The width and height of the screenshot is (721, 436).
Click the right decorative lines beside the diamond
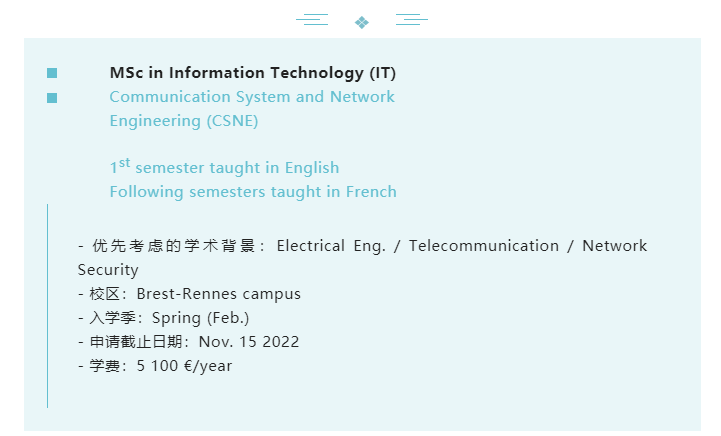[412, 19]
